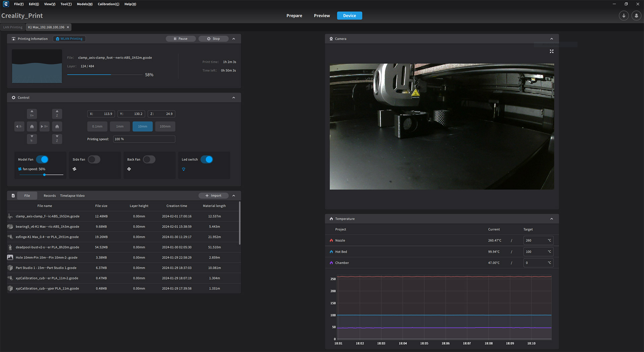Switch to the Timelapse Video tab
644x352 pixels.
pyautogui.click(x=72, y=196)
